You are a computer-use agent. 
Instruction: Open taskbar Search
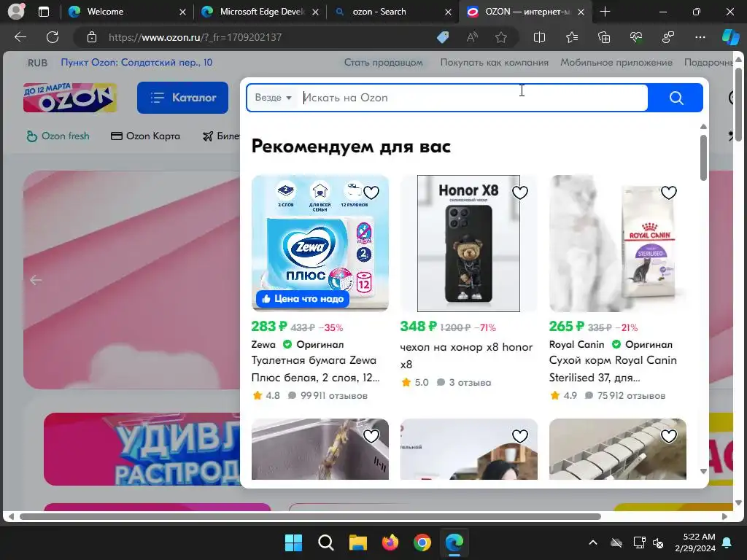pyautogui.click(x=326, y=542)
